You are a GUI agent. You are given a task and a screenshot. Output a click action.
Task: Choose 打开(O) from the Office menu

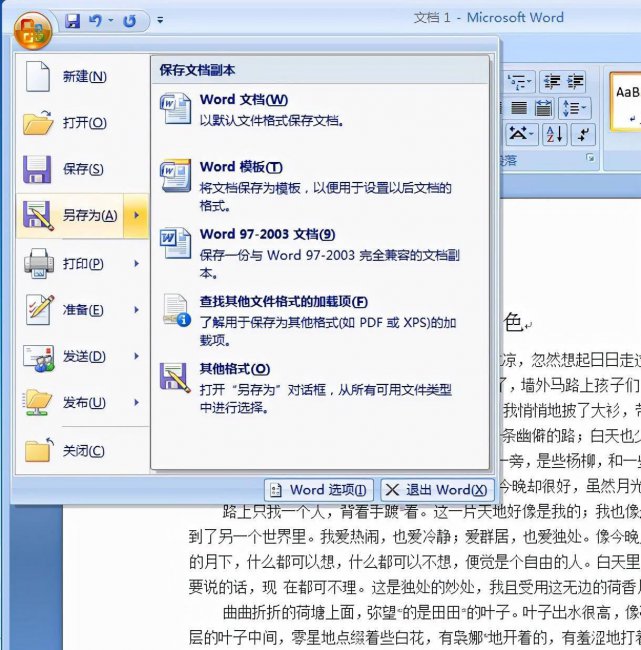pos(83,123)
